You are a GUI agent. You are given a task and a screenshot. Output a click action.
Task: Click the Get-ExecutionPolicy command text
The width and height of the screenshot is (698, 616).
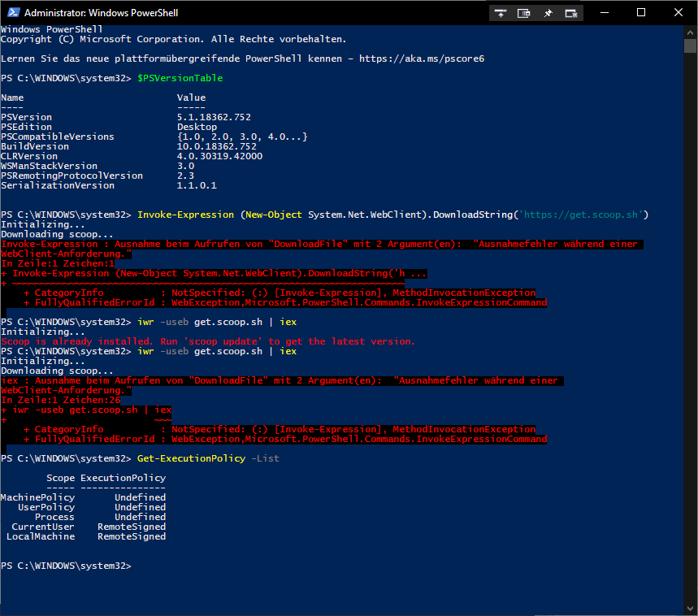pyautogui.click(x=191, y=458)
